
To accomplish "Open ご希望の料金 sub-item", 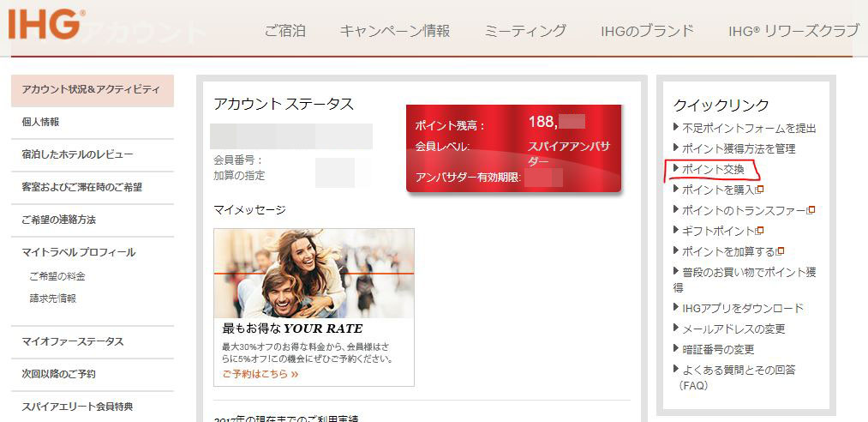I will (x=57, y=276).
